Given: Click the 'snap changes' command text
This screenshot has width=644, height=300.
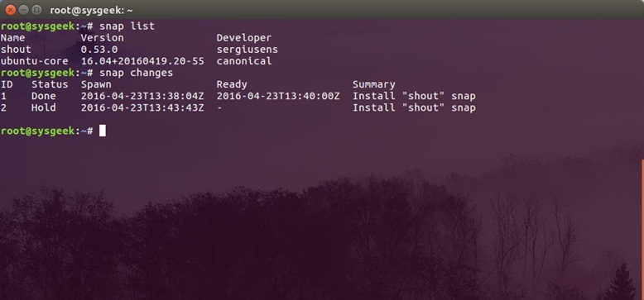Looking at the screenshot, I should (x=136, y=73).
